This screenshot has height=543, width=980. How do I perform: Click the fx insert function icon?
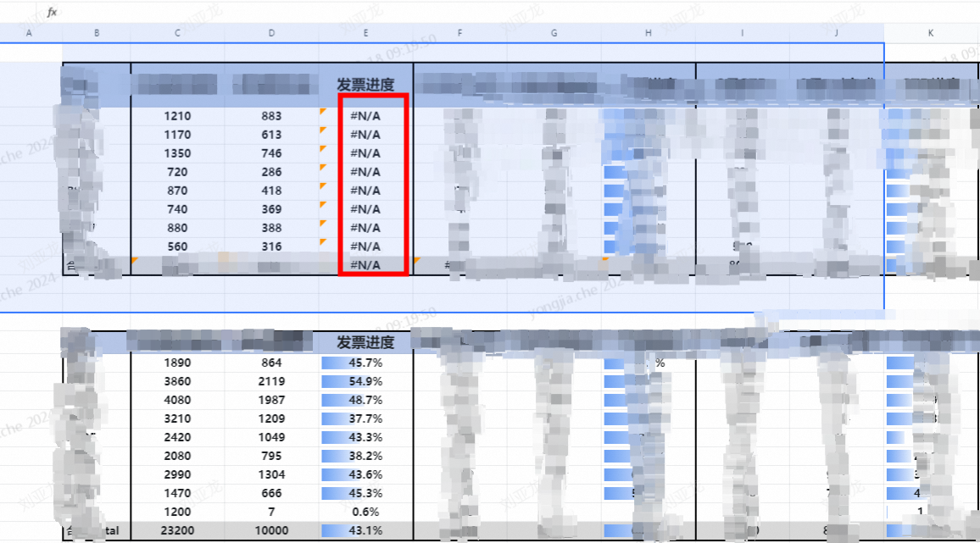pyautogui.click(x=52, y=12)
